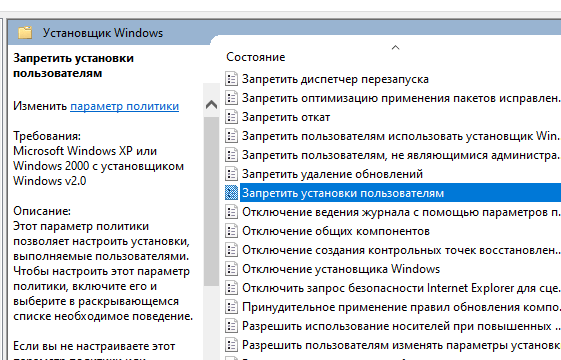Select Запретить оптимизацию применения пакетов policy

click(401, 98)
